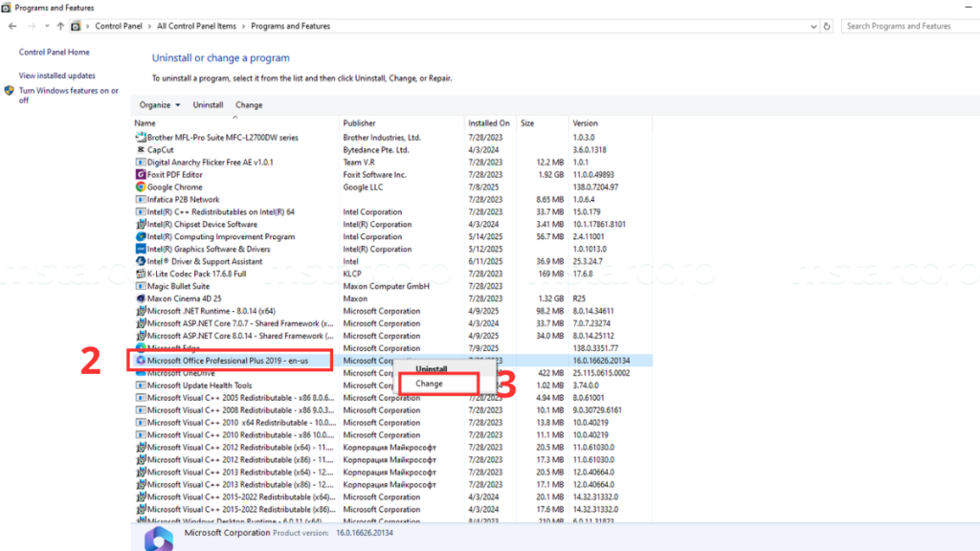Choose Uninstall from the context menu
Screen dimensions: 980x551
(430, 368)
